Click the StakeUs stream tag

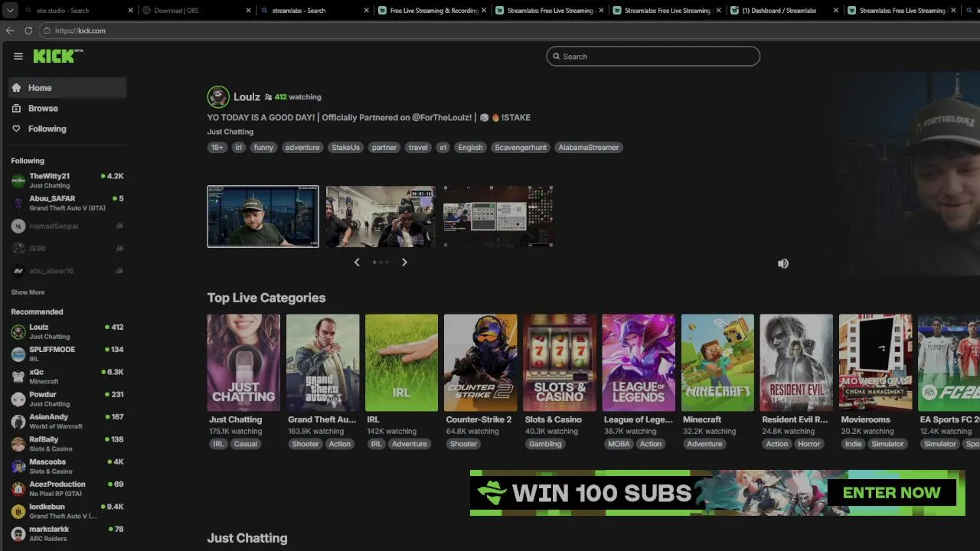[345, 148]
